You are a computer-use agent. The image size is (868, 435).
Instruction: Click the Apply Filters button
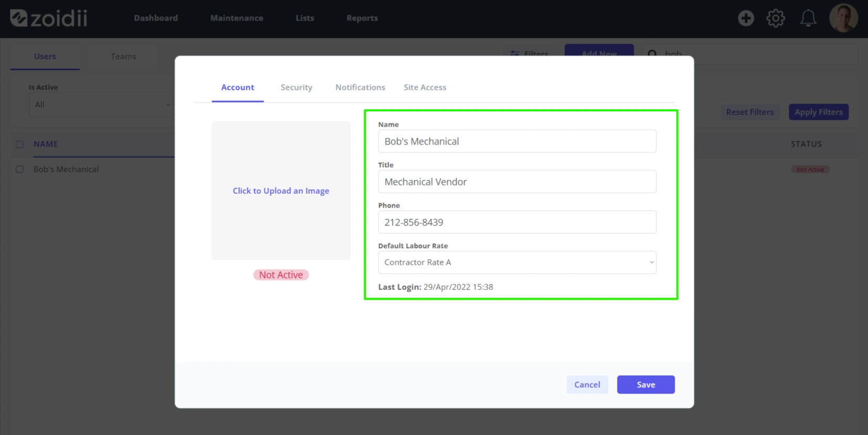[819, 112]
